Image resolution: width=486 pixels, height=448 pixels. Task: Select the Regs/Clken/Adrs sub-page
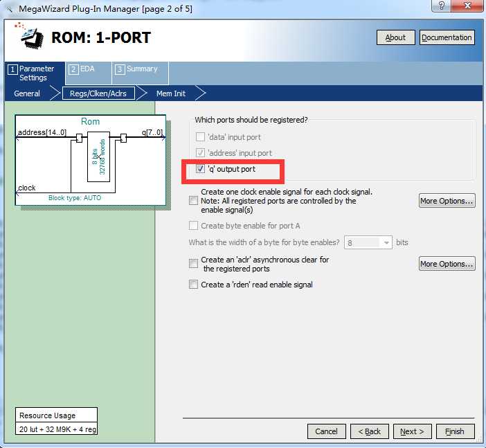click(x=98, y=93)
